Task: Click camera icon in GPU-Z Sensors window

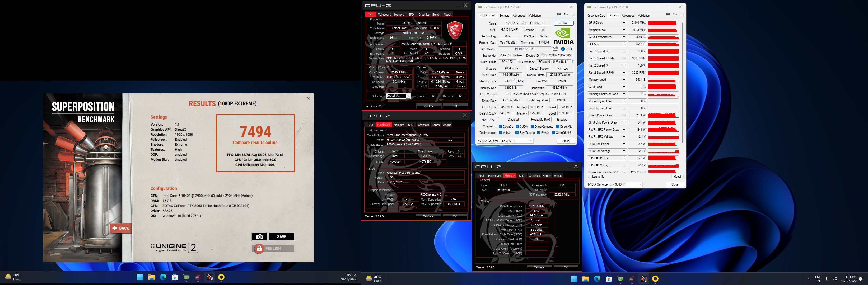Action: [668, 14]
